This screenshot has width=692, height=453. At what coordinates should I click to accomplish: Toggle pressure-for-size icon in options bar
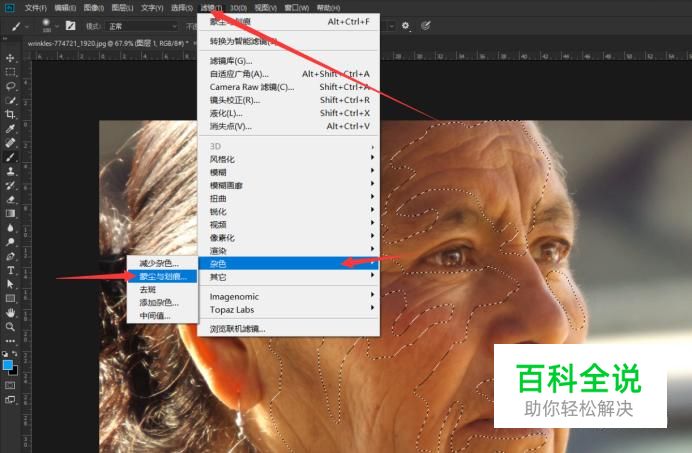click(x=425, y=26)
